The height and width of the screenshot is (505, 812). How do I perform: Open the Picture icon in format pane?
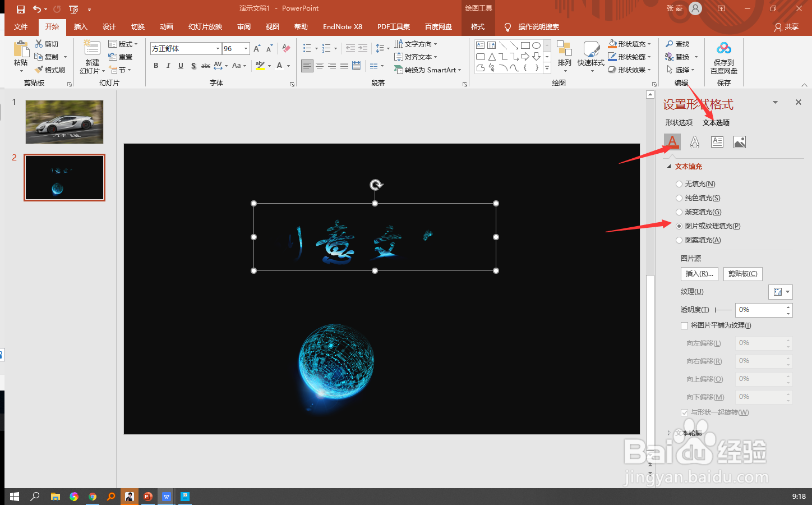(x=740, y=142)
